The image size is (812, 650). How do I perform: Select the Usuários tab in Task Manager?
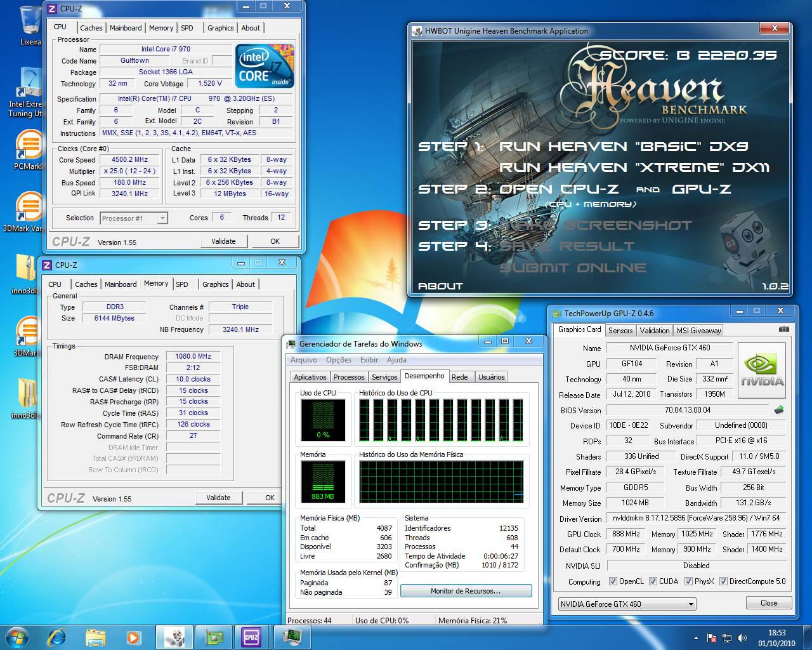click(491, 377)
